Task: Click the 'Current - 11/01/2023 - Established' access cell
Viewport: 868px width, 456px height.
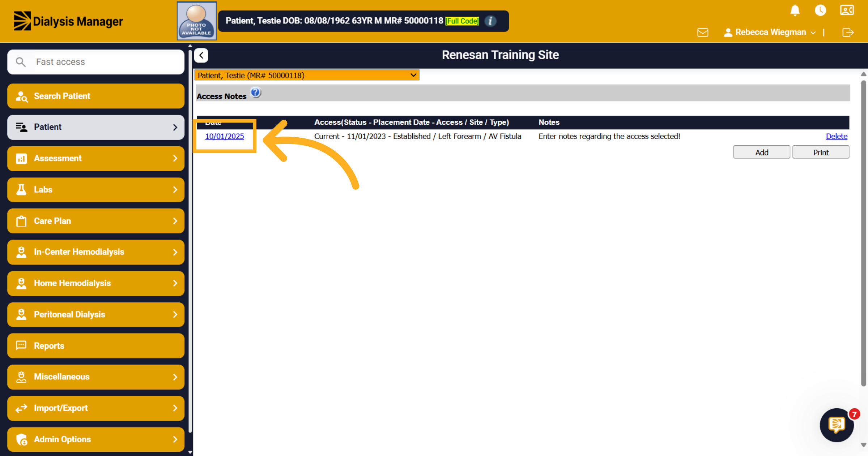Action: tap(418, 137)
